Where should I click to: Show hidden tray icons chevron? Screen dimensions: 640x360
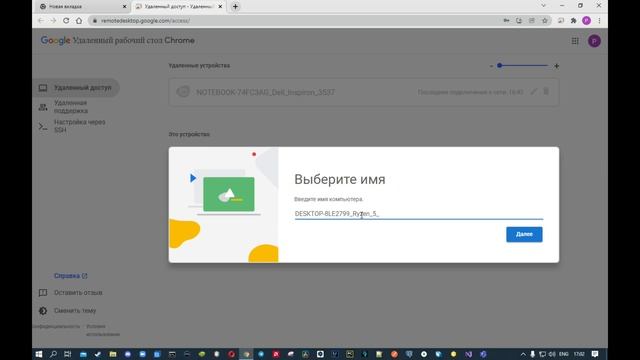[x=523, y=354]
